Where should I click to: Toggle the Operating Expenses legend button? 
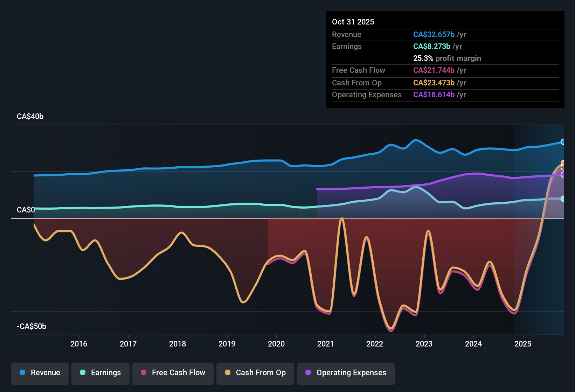(x=346, y=373)
